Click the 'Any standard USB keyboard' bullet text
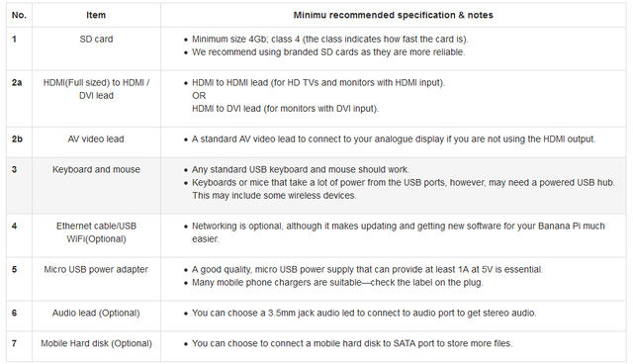Image resolution: width=633 pixels, height=364 pixels. click(300, 169)
